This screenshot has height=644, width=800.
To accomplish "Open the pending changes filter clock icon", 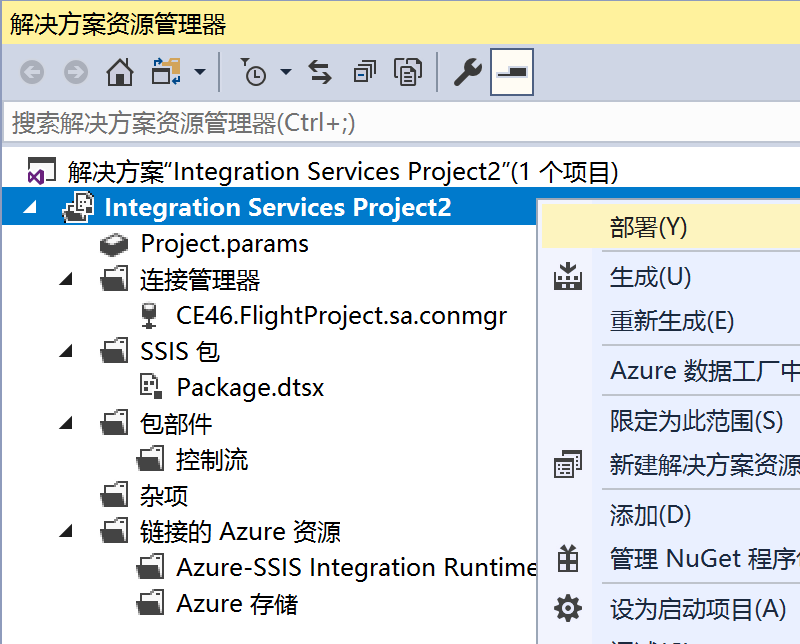I will (254, 72).
